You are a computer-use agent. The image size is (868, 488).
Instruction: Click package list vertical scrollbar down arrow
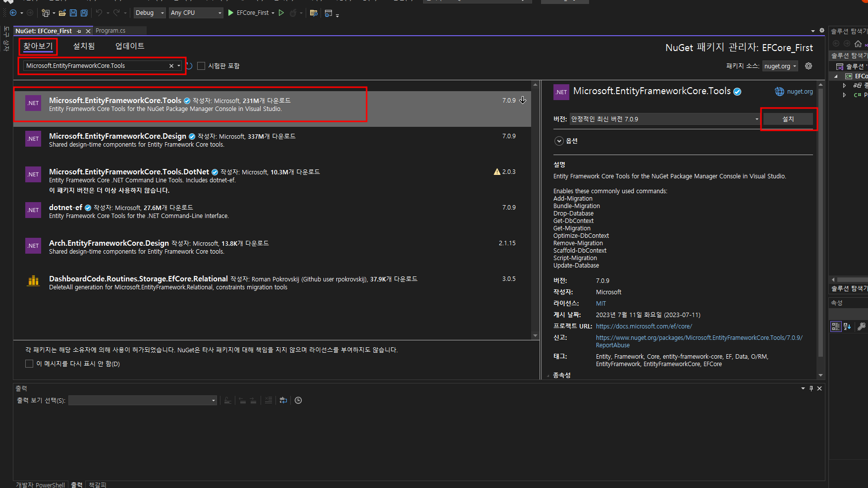535,335
